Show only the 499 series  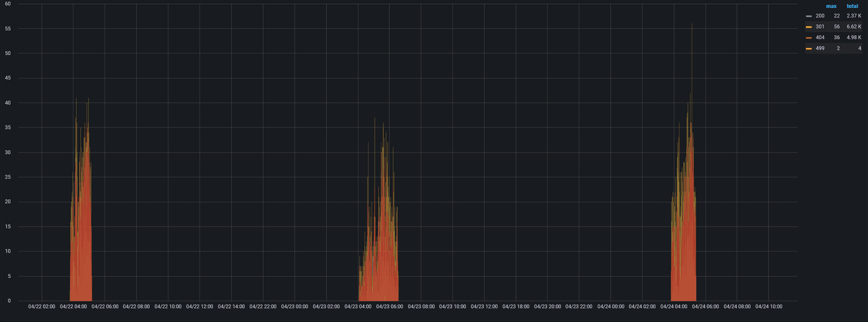[820, 49]
